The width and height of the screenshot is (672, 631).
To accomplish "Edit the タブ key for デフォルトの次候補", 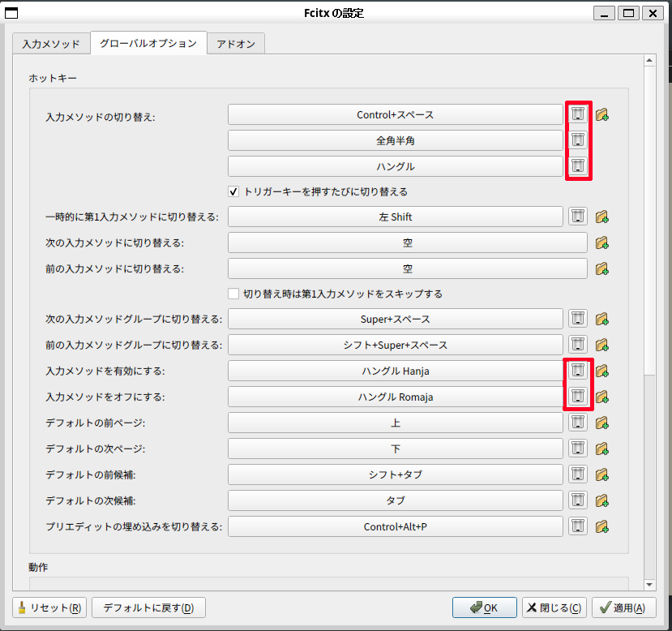I will tap(395, 500).
